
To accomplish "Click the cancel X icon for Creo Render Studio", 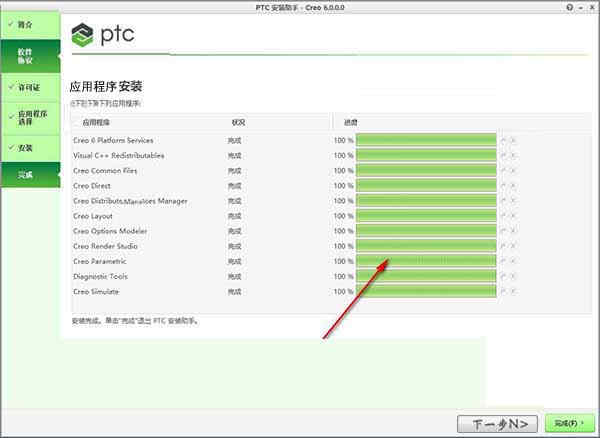I will click(513, 246).
